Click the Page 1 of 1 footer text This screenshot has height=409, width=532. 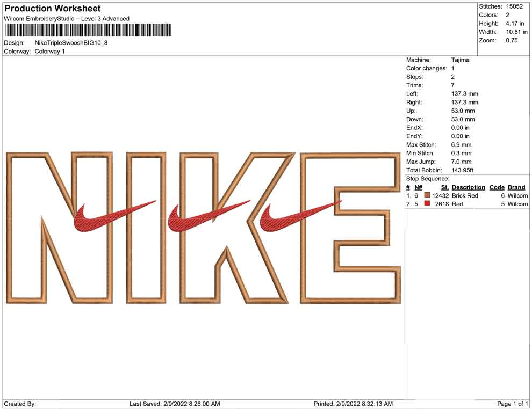(x=512, y=404)
